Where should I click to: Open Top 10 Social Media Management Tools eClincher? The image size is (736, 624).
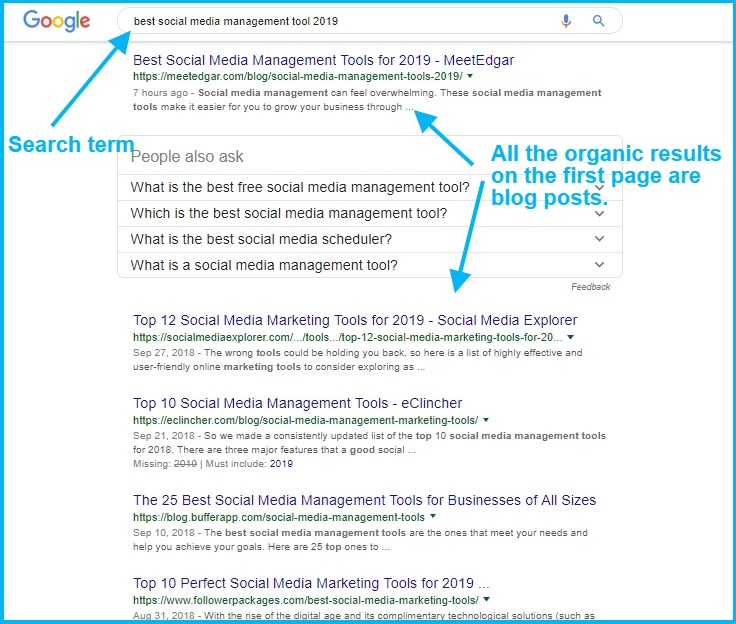click(298, 403)
